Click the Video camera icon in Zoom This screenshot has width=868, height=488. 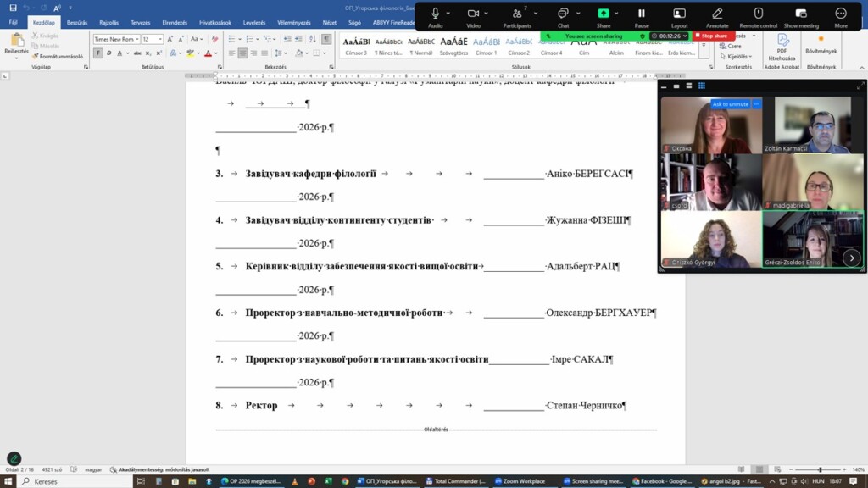pos(473,14)
